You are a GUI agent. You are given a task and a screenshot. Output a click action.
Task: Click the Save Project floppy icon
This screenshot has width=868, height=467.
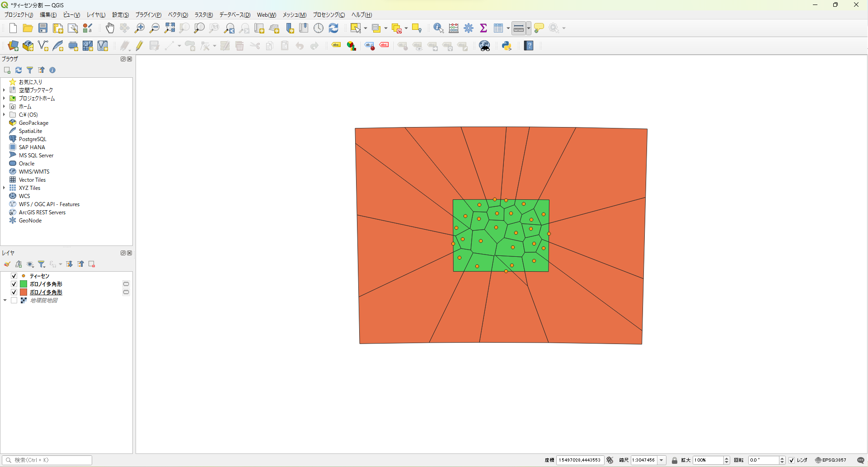coord(43,28)
